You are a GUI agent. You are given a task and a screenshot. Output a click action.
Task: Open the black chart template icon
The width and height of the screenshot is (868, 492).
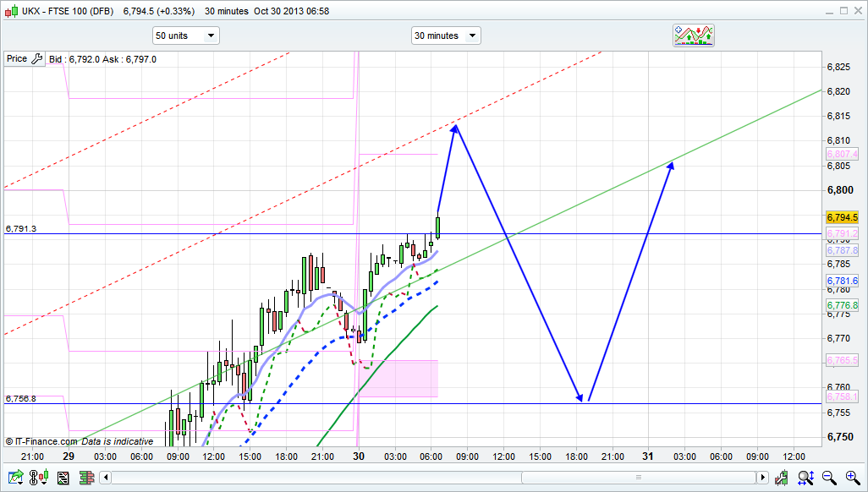(62, 478)
